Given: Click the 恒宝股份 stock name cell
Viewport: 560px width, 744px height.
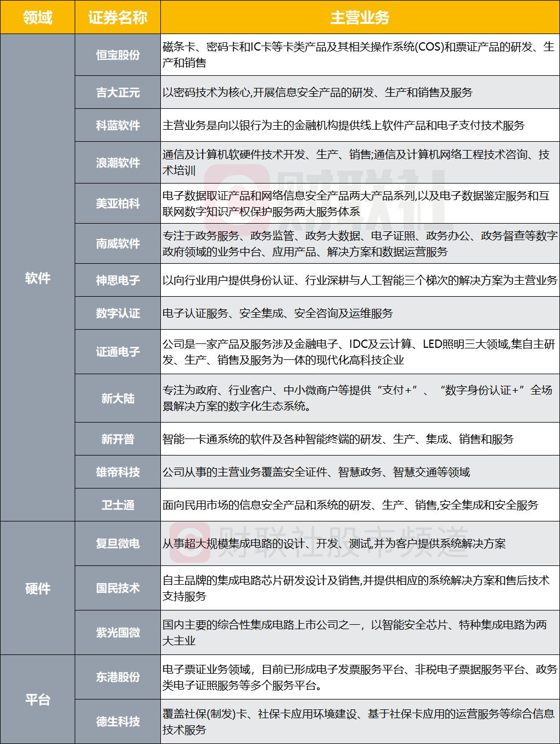Looking at the screenshot, I should [x=117, y=55].
